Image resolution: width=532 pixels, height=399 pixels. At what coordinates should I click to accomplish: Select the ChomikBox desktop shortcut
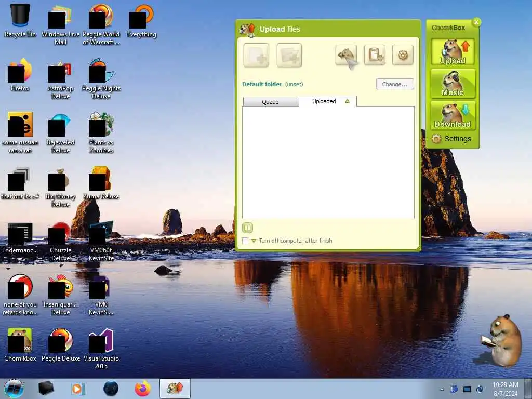20,345
